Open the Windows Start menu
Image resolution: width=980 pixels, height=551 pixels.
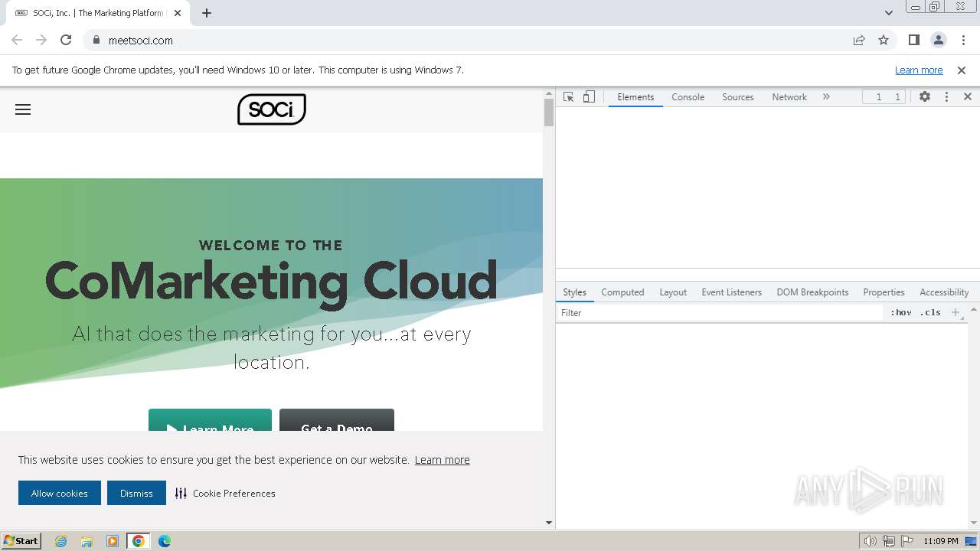(21, 540)
